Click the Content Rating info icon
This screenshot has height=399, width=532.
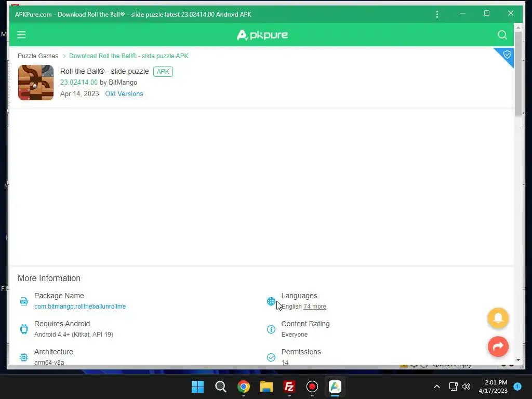271,329
